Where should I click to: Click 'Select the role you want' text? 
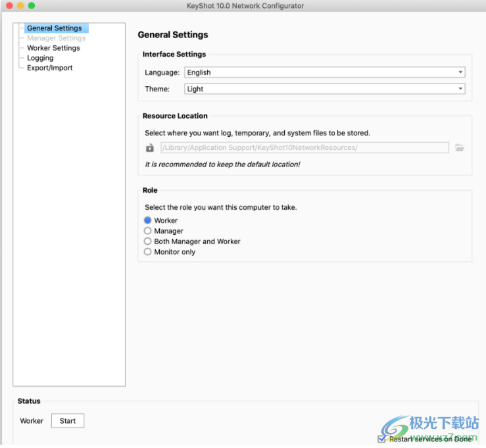pyautogui.click(x=221, y=207)
